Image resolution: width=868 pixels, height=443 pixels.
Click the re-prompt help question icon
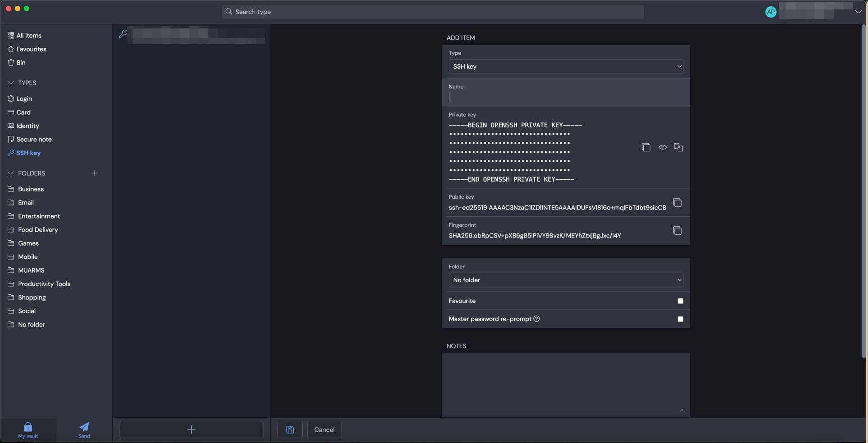(x=536, y=319)
